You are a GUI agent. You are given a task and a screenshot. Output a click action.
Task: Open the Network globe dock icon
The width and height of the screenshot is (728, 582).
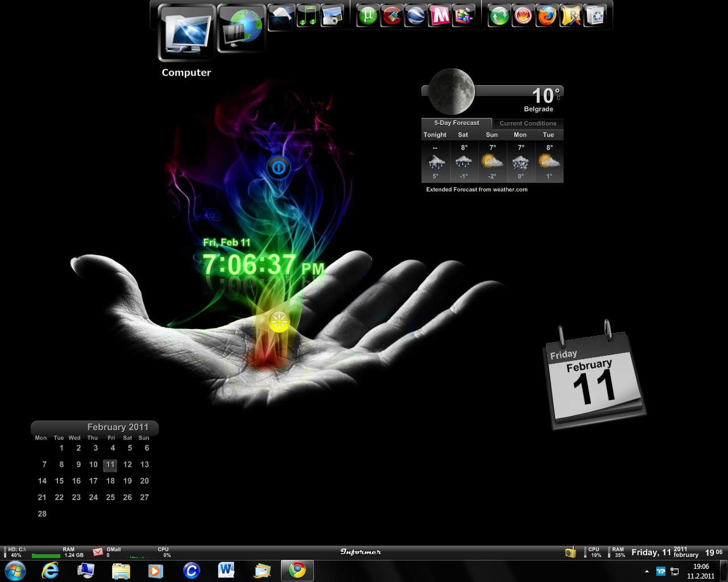pos(242,28)
